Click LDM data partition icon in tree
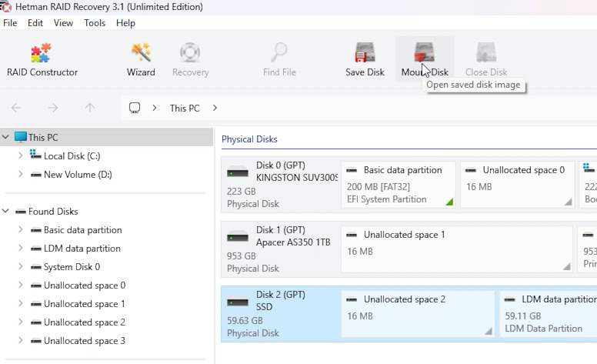Image resolution: width=597 pixels, height=364 pixels. pyautogui.click(x=36, y=249)
